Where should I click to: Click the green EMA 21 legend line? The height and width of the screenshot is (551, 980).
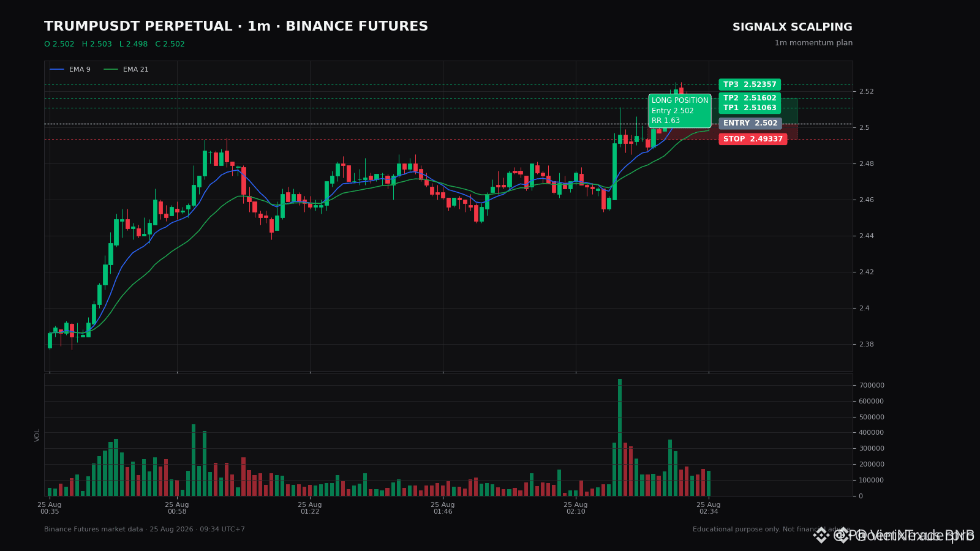tap(111, 70)
